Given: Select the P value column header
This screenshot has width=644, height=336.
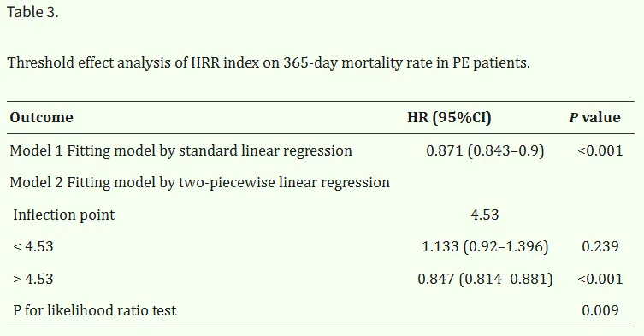Looking at the screenshot, I should click(594, 117).
